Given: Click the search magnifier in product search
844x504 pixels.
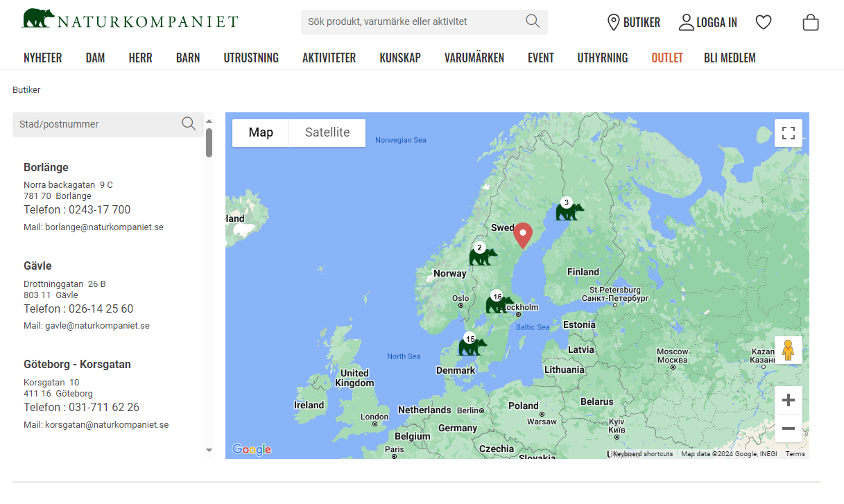Looking at the screenshot, I should 533,21.
